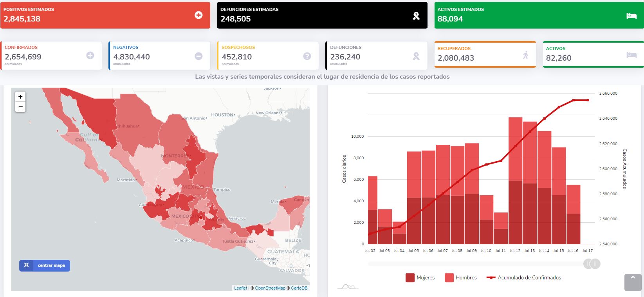This screenshot has height=297, width=644.
Task: Click the ribbon icon on Defunciones Estimadas card
Action: coord(416,16)
